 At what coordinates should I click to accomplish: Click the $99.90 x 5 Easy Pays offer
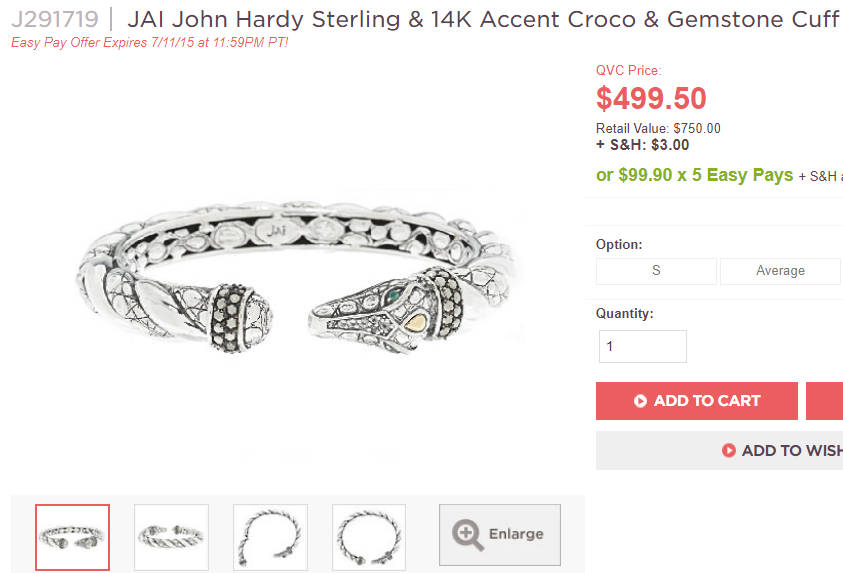click(x=694, y=175)
